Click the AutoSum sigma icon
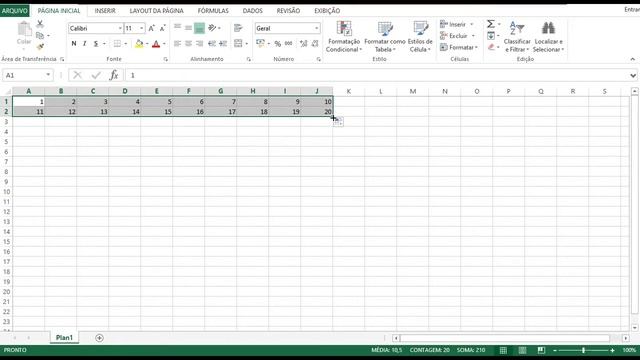The width and height of the screenshot is (640, 360). 491,24
